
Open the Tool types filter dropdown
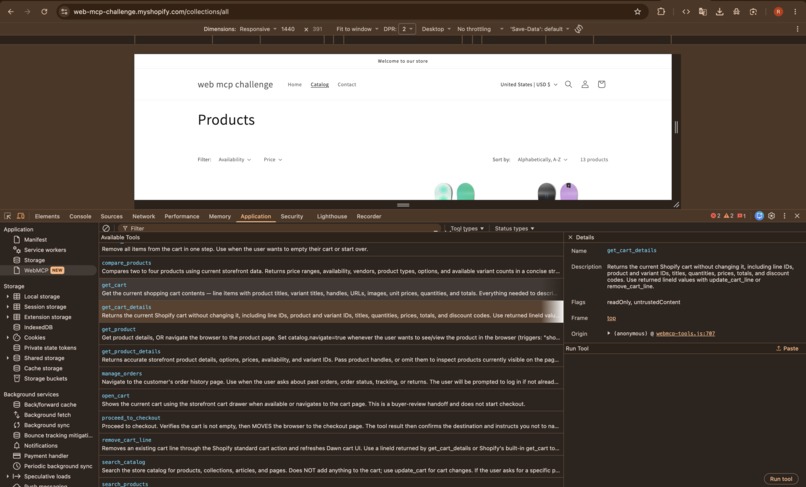click(467, 228)
